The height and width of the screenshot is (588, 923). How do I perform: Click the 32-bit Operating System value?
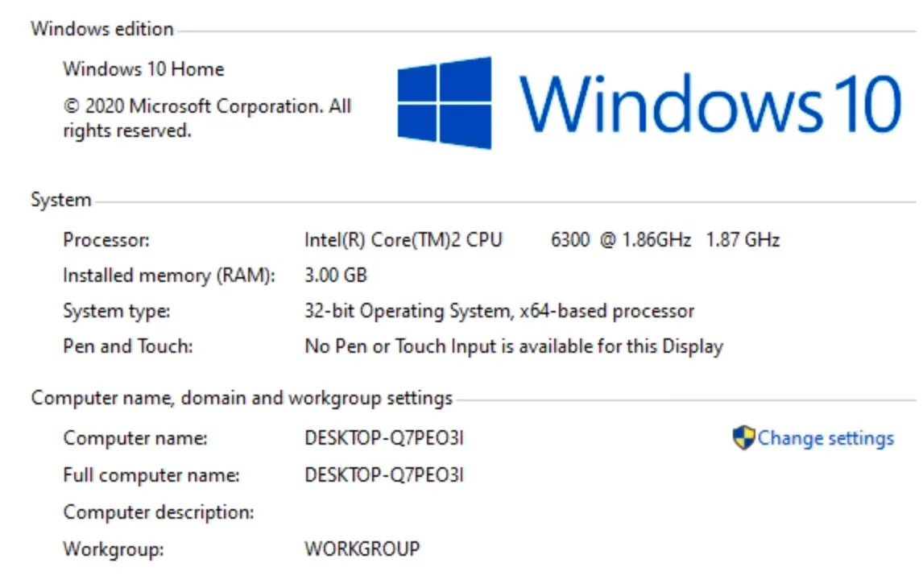499,312
